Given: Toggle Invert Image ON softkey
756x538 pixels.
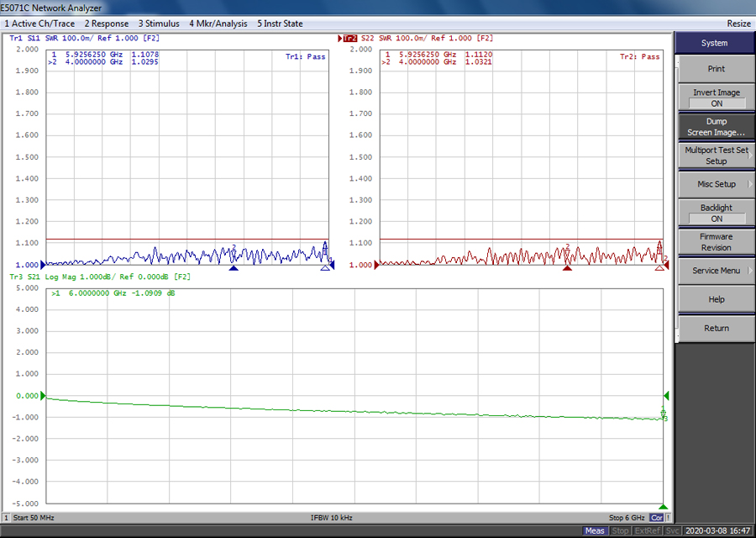Looking at the screenshot, I should (716, 98).
